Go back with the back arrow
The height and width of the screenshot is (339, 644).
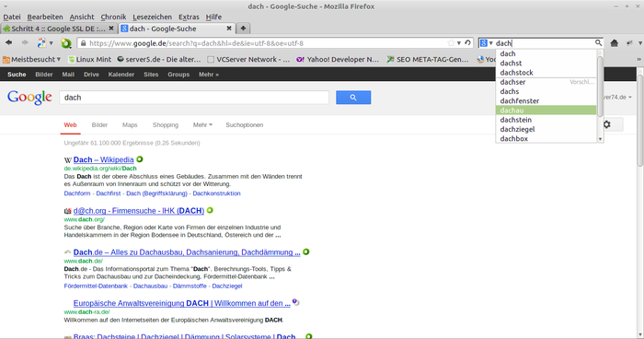pos(8,42)
